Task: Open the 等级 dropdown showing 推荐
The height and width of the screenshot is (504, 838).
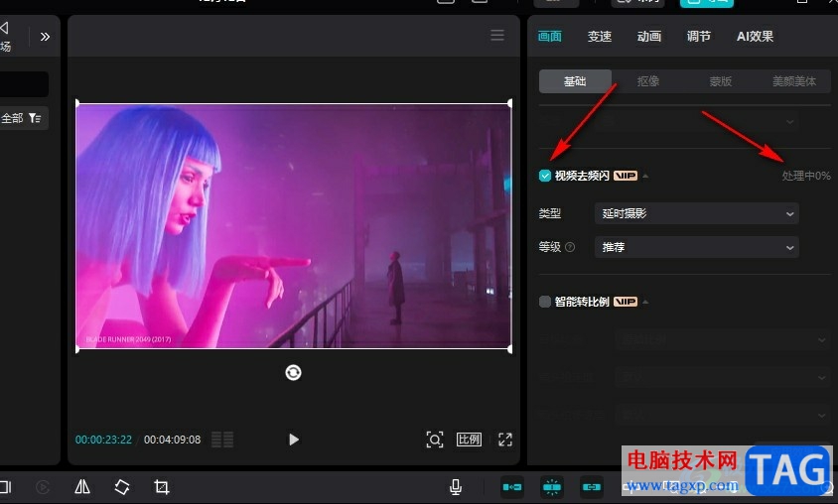Action: pos(696,247)
